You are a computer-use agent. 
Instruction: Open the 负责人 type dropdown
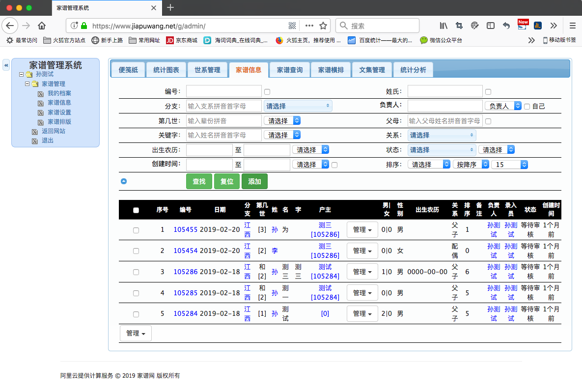[x=503, y=106]
